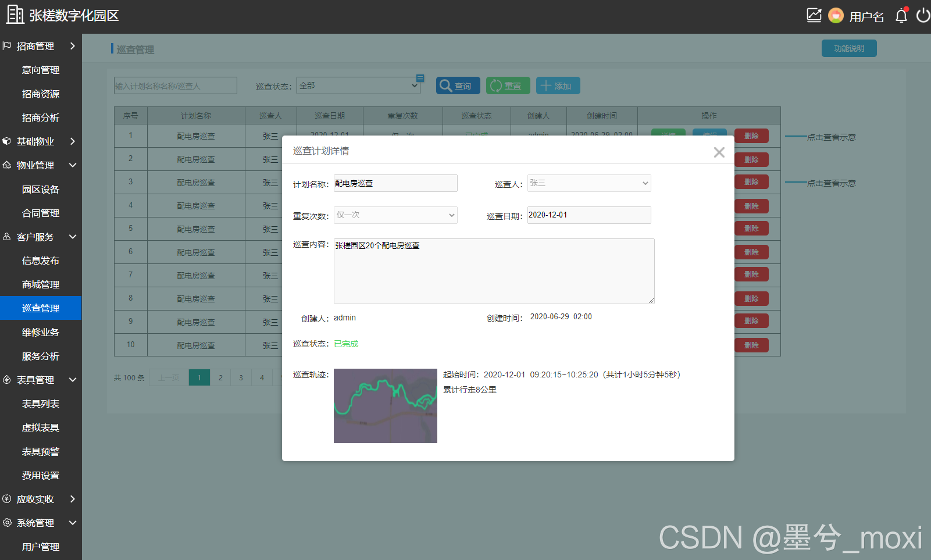Open 费用设置 menu item
931x560 pixels.
[41, 475]
